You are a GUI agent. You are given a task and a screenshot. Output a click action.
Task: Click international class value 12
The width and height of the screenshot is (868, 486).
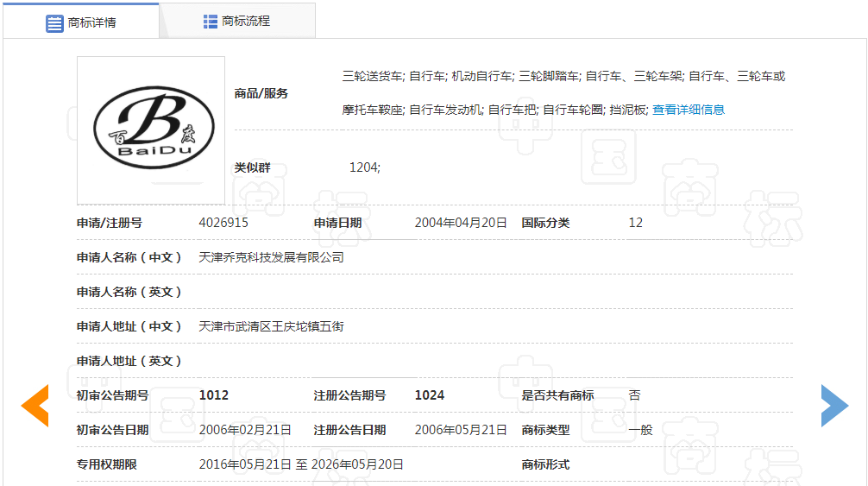(635, 223)
